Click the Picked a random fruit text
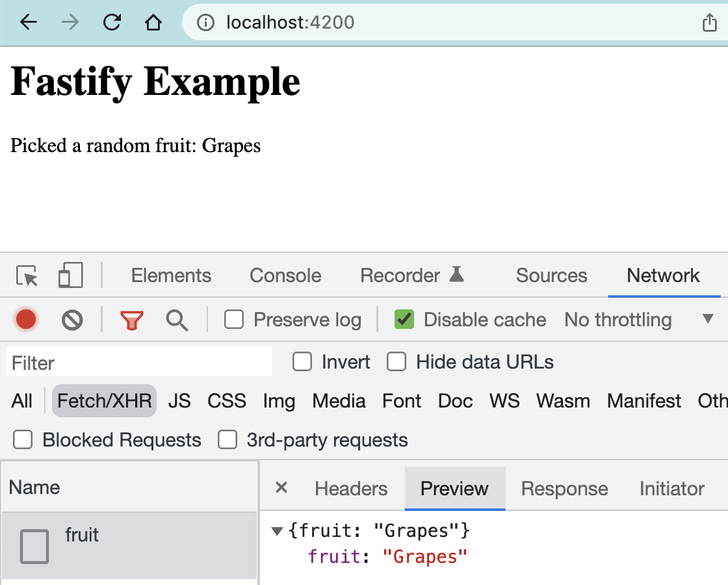The height and width of the screenshot is (585, 728). [135, 146]
